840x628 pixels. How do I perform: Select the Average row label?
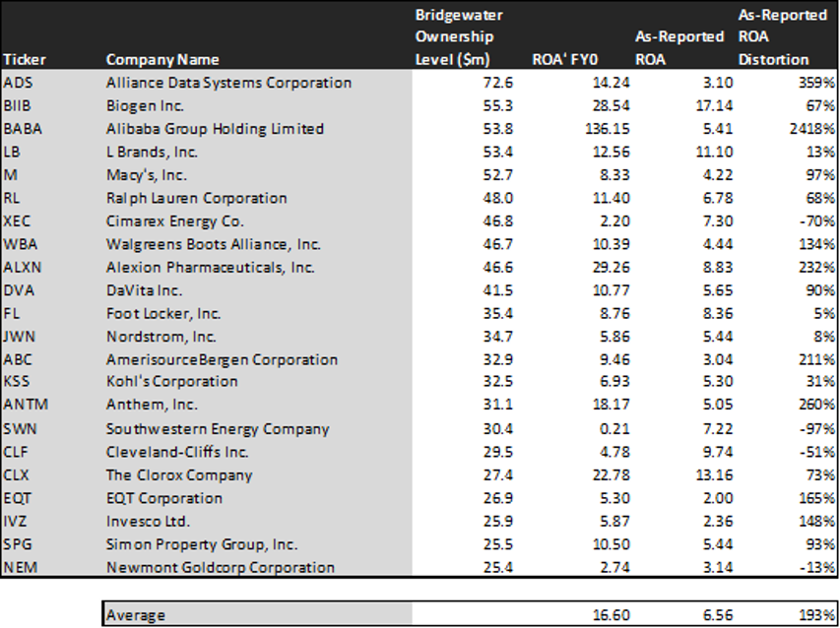click(136, 615)
